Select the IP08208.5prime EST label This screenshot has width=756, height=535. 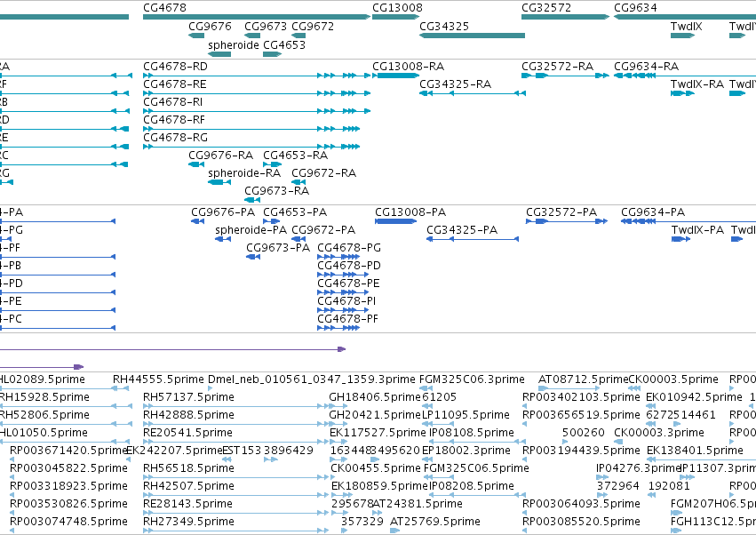pos(472,486)
